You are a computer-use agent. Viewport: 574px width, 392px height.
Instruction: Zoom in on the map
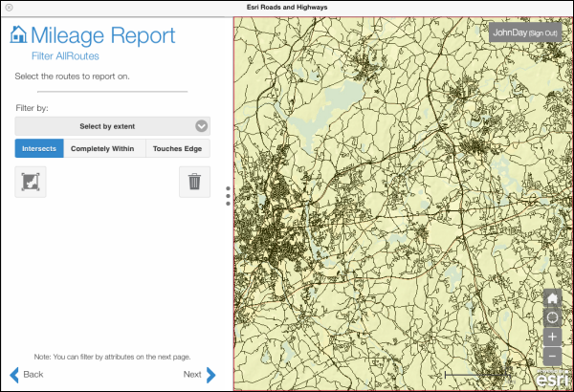pos(552,338)
